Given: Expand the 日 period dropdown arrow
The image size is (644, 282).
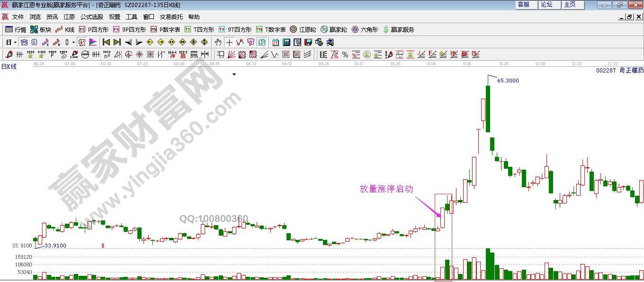Looking at the screenshot, I should click(x=15, y=42).
